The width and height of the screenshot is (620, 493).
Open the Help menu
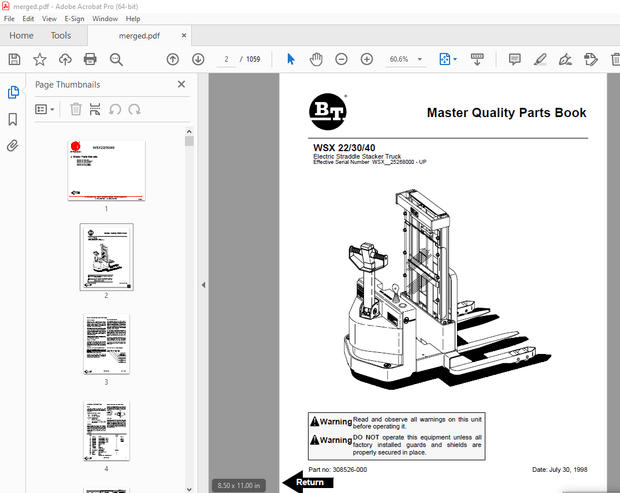point(133,19)
